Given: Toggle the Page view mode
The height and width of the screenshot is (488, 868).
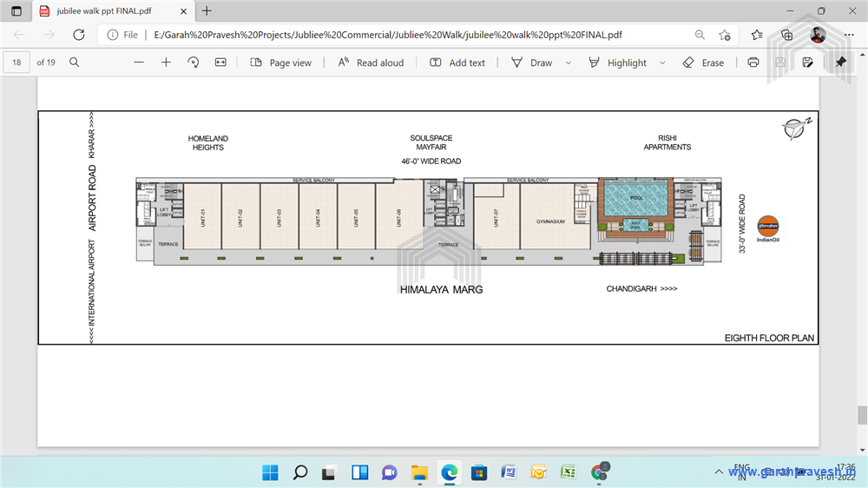Looking at the screenshot, I should [280, 63].
